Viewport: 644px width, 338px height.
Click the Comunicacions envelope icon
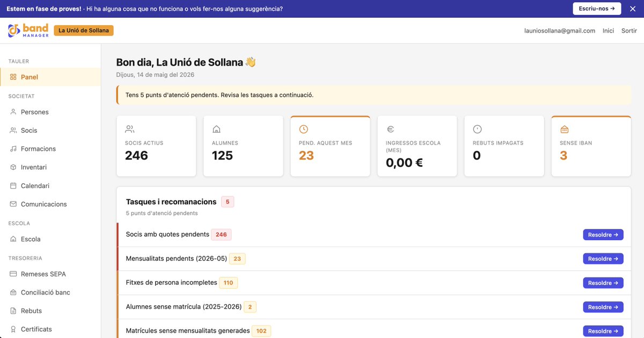point(13,204)
